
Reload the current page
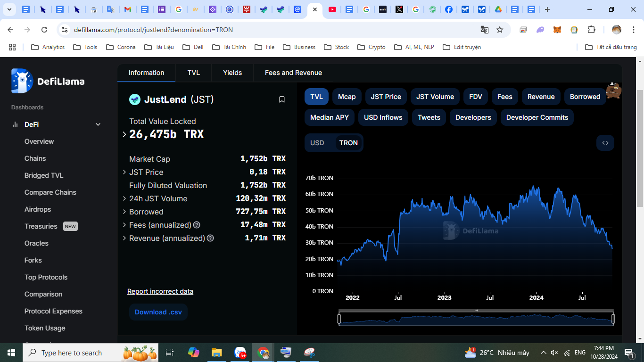(x=44, y=30)
